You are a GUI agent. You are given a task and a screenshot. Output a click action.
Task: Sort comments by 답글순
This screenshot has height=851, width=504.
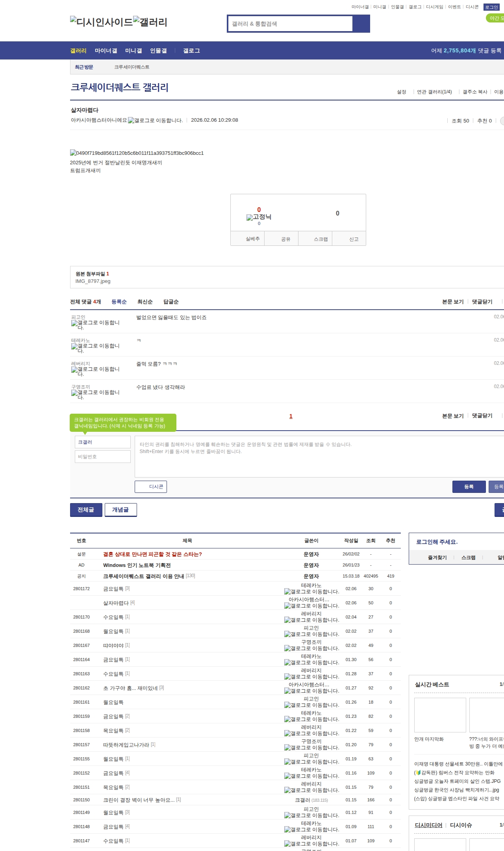pyautogui.click(x=171, y=302)
